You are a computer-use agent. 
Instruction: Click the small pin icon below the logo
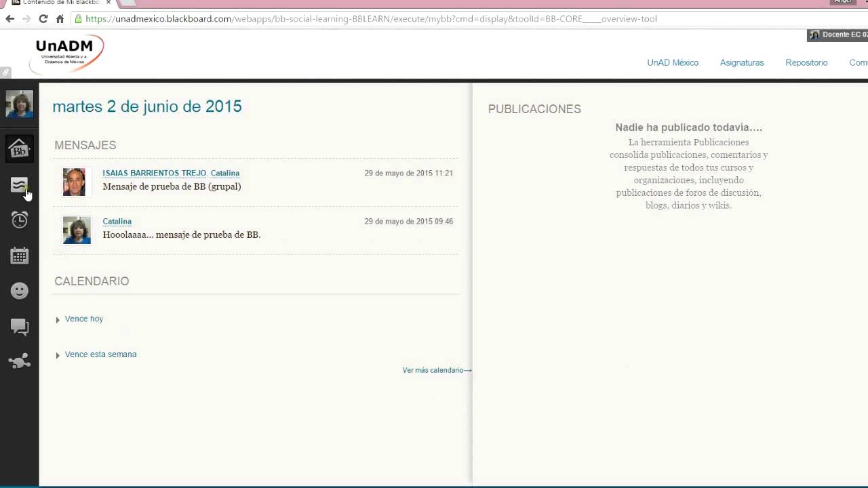click(x=5, y=72)
